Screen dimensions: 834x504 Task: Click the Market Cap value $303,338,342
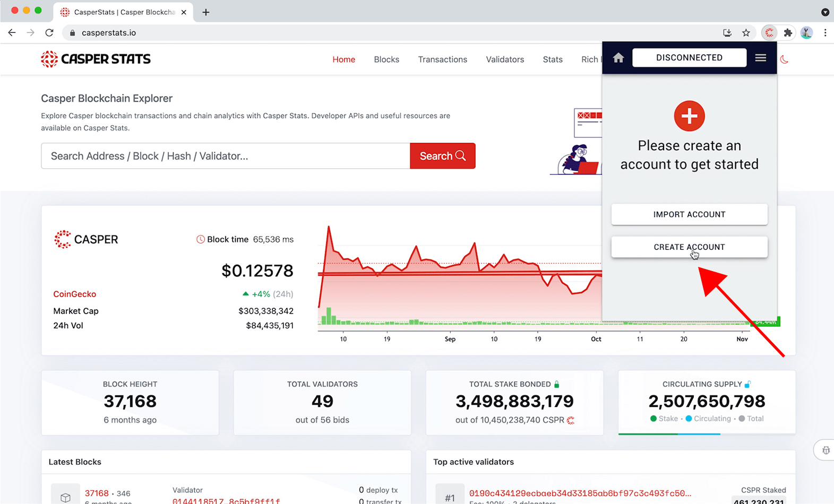pyautogui.click(x=266, y=311)
